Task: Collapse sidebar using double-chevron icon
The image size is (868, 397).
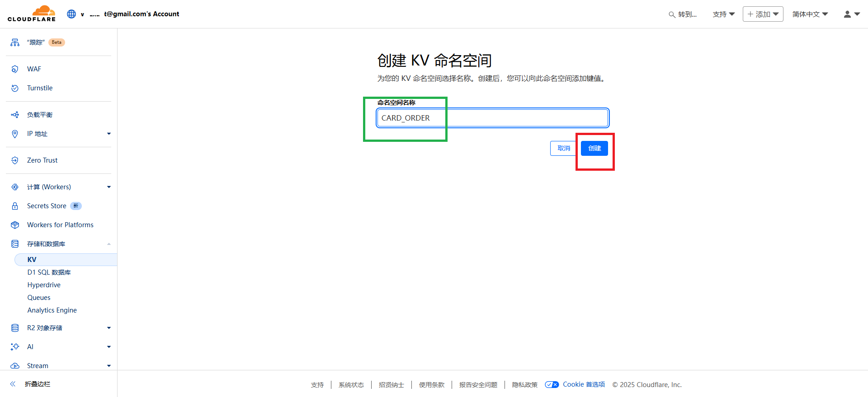Action: click(x=13, y=384)
